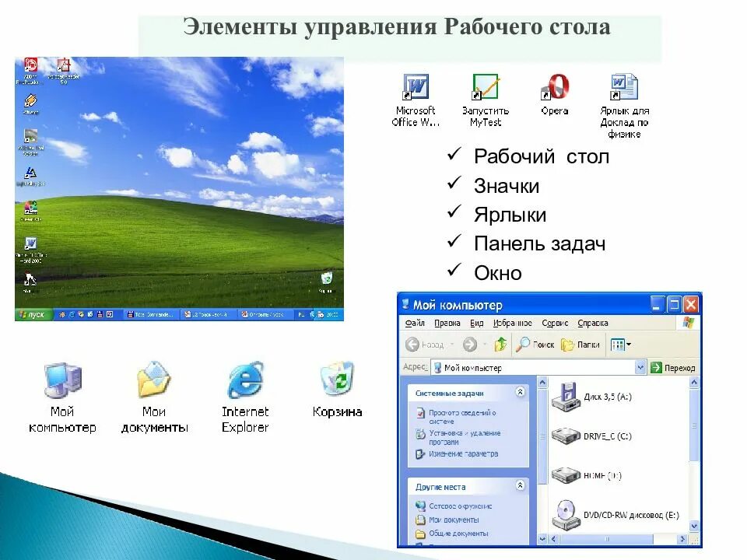Click horizontal scrollbar right arrow
This screenshot has width=747, height=560.
point(682,539)
